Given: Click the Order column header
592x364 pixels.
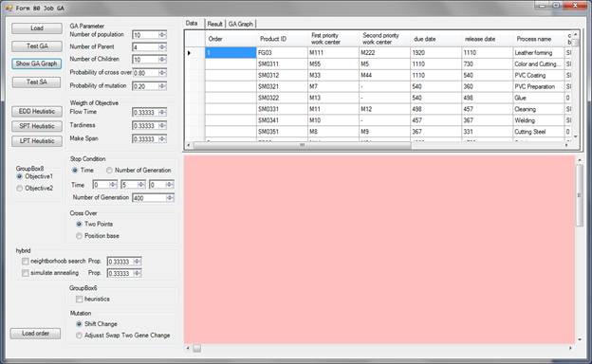Looking at the screenshot, I should coord(231,39).
